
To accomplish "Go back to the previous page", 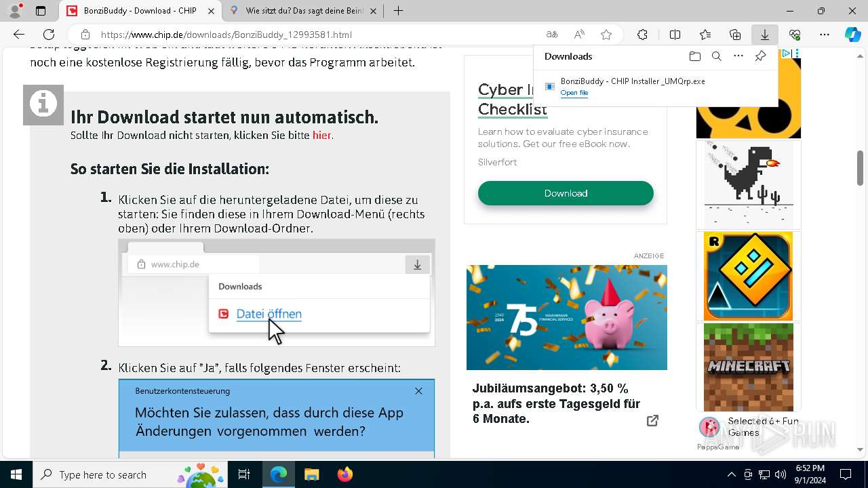I will pyautogui.click(x=19, y=35).
